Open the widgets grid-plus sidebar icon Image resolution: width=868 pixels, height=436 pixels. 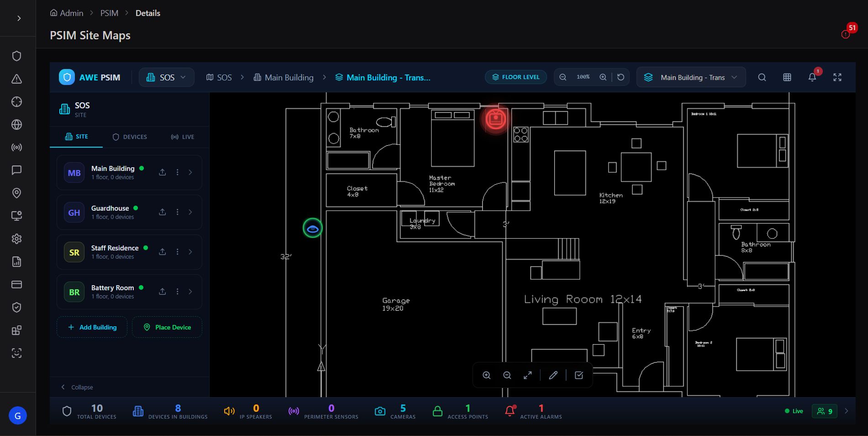17,330
